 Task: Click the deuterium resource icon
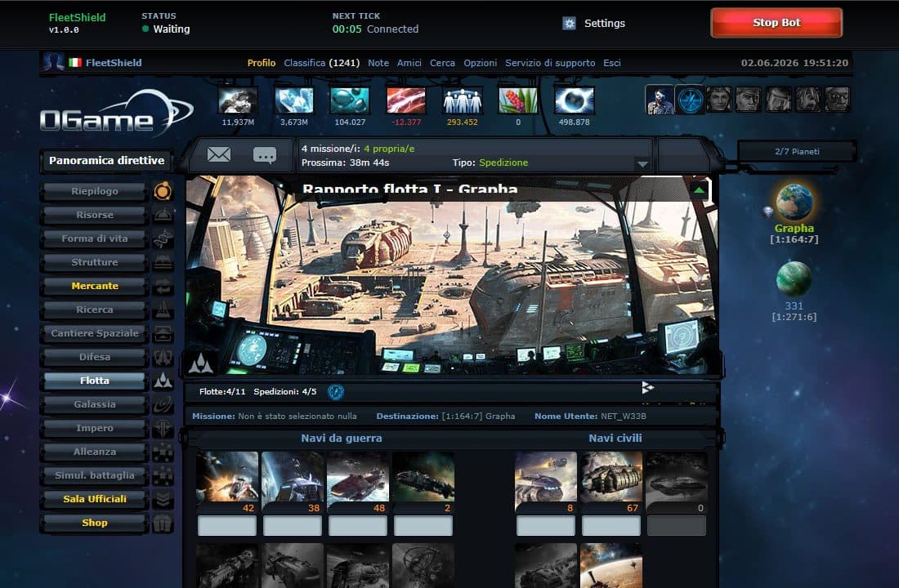(350, 101)
